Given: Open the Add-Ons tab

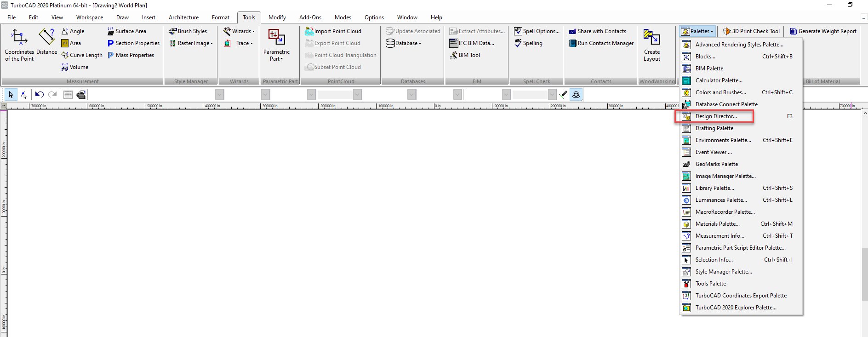Looking at the screenshot, I should [310, 17].
